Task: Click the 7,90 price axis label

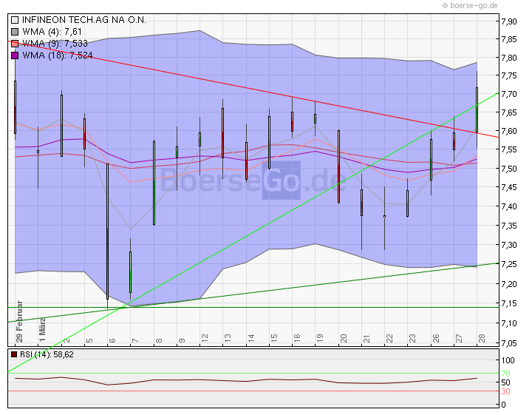Action: (509, 21)
